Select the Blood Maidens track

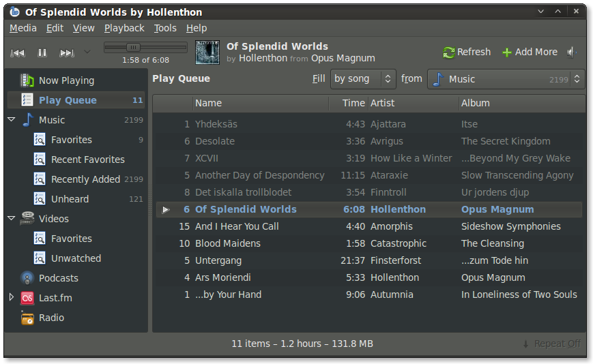pyautogui.click(x=368, y=243)
